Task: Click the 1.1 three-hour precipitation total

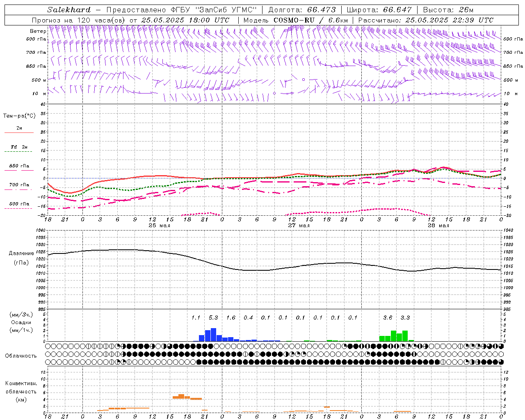Action: [x=196, y=318]
